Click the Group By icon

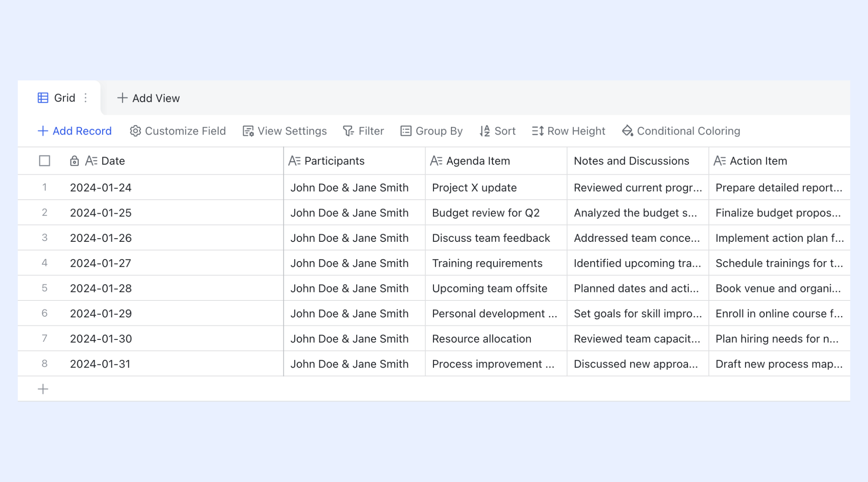point(406,131)
